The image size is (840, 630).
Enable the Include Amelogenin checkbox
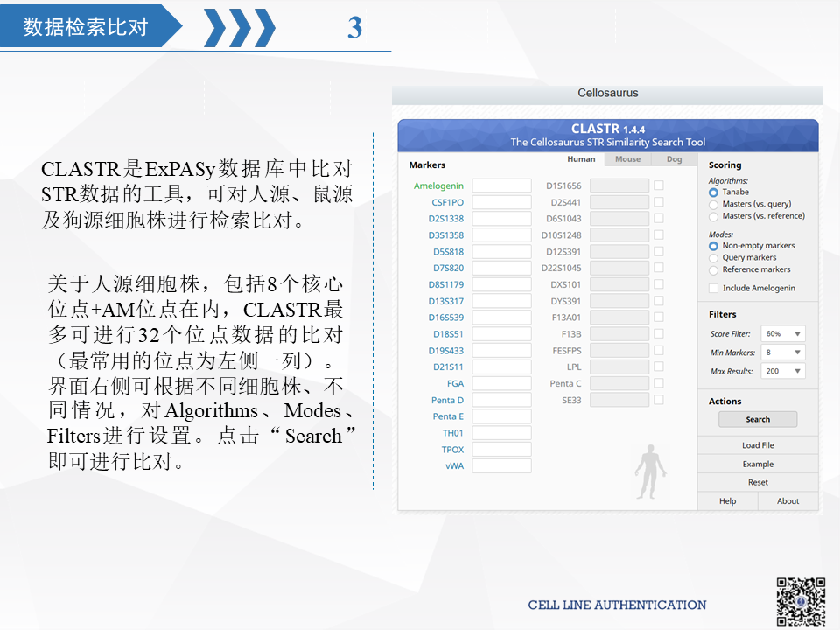pos(713,290)
